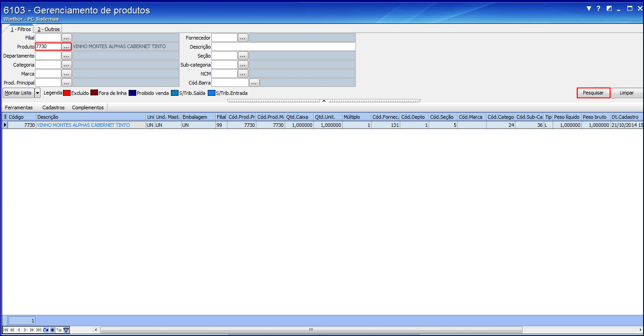Go to previous record in navigator
644x336 pixels.
(19, 330)
